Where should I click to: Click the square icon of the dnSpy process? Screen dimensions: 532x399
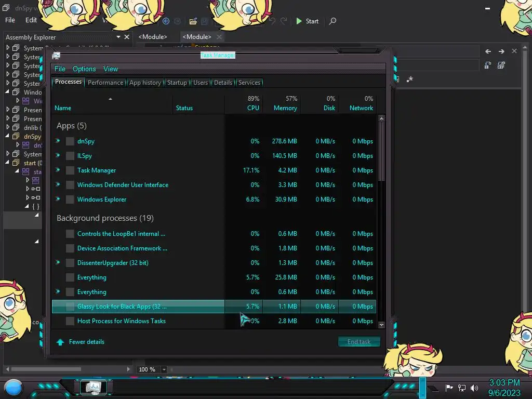tap(70, 141)
